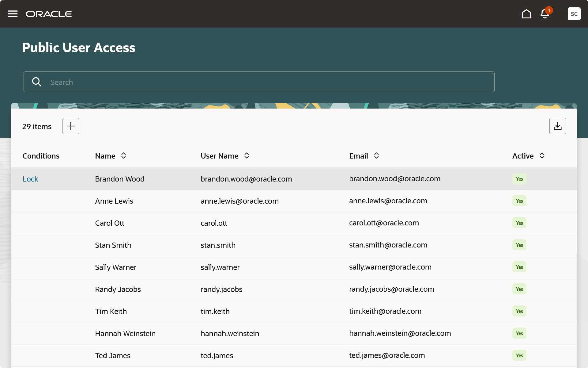The width and height of the screenshot is (588, 368).
Task: Sort the table by Email column
Action: tap(376, 155)
